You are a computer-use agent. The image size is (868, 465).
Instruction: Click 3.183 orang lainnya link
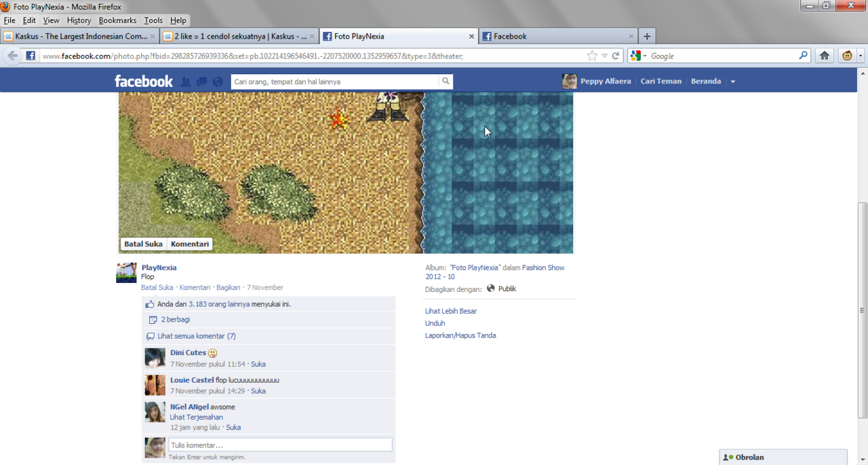pos(219,304)
